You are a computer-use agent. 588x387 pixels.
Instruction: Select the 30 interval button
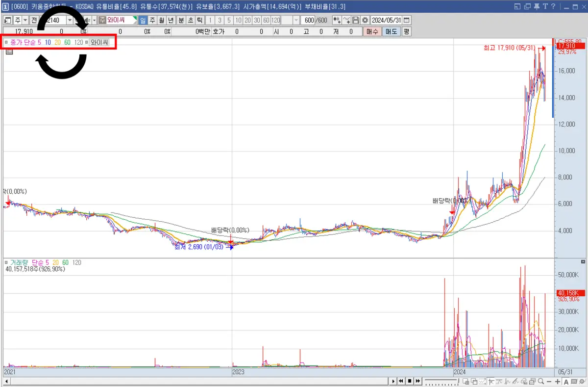point(257,20)
